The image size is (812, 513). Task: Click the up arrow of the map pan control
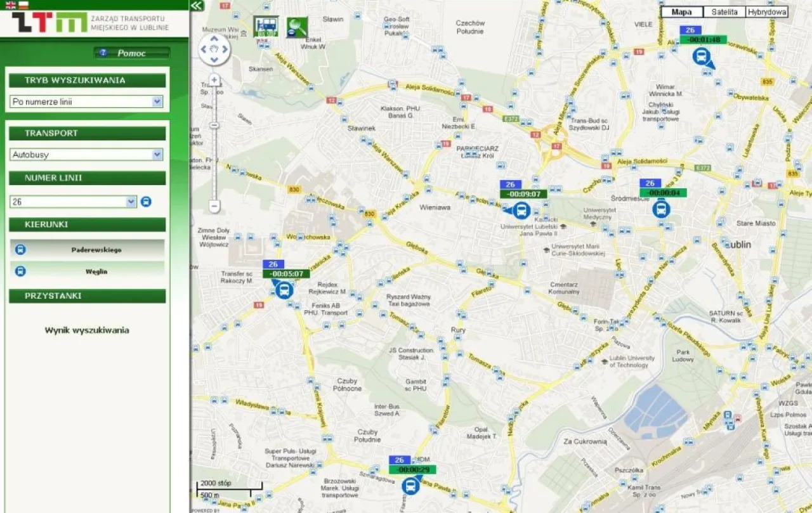tap(214, 38)
